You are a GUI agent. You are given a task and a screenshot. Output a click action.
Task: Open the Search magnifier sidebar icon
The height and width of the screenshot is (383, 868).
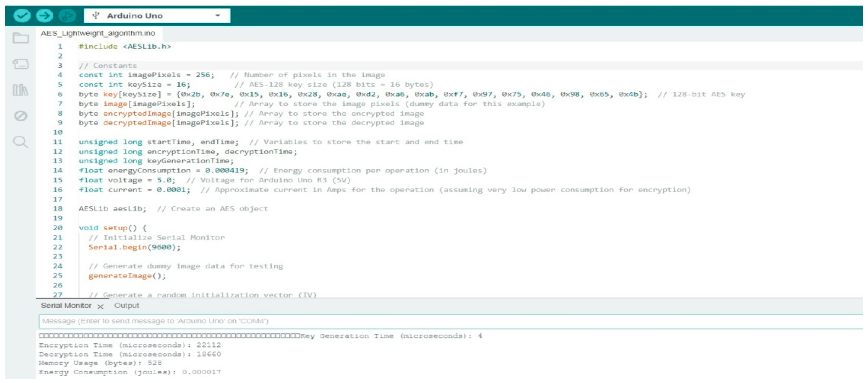[x=21, y=142]
